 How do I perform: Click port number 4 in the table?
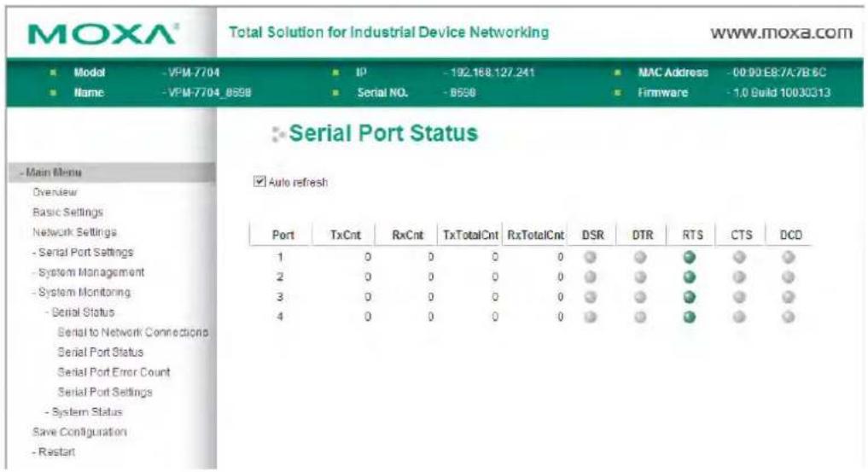pyautogui.click(x=280, y=317)
